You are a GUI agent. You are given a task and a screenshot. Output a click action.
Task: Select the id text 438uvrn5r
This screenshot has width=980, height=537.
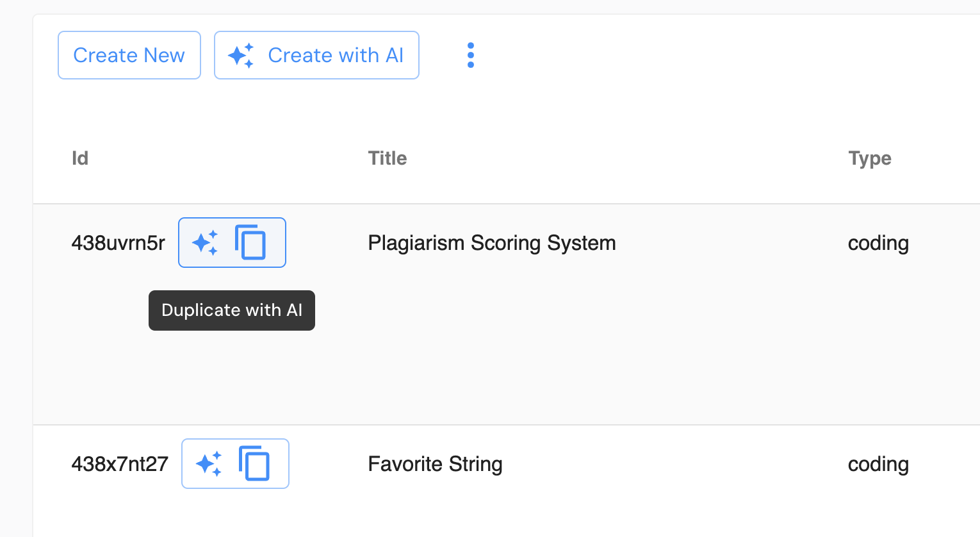(x=118, y=243)
